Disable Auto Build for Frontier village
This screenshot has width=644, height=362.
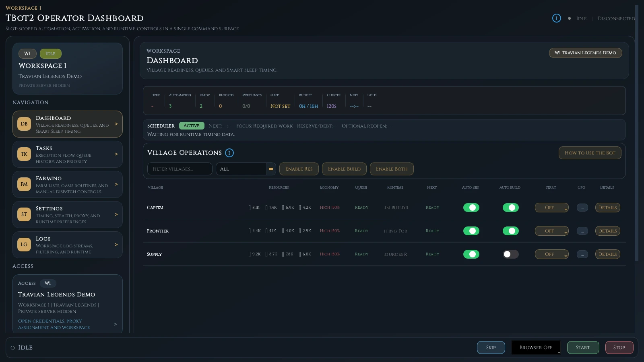click(x=510, y=231)
